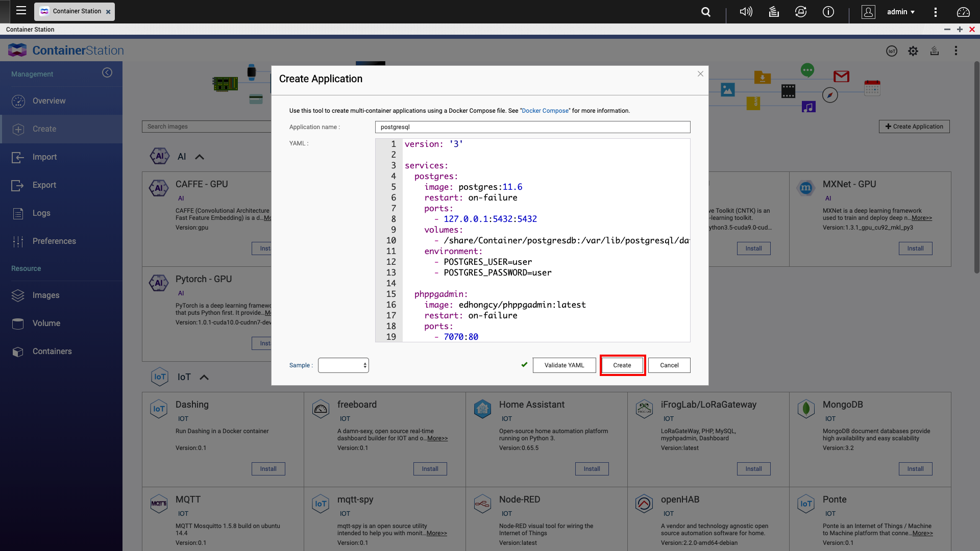Open Preferences in the sidebar
Viewport: 980px width, 551px height.
point(54,241)
